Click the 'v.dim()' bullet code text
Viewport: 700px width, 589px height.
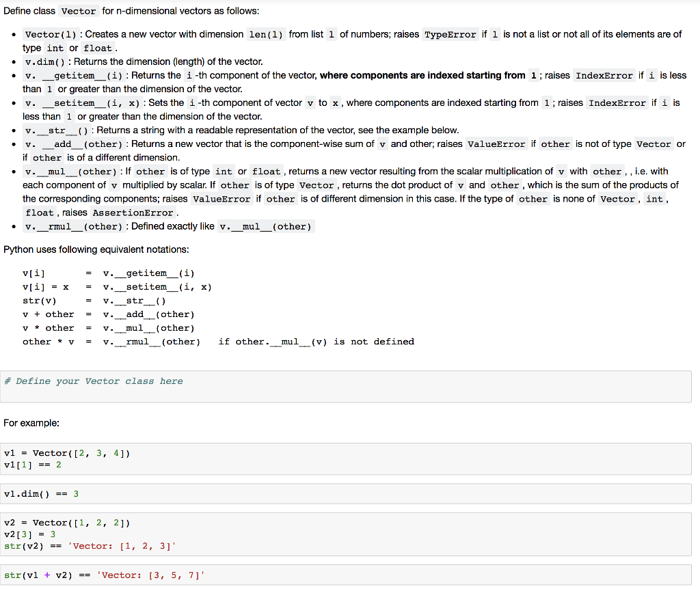(44, 61)
